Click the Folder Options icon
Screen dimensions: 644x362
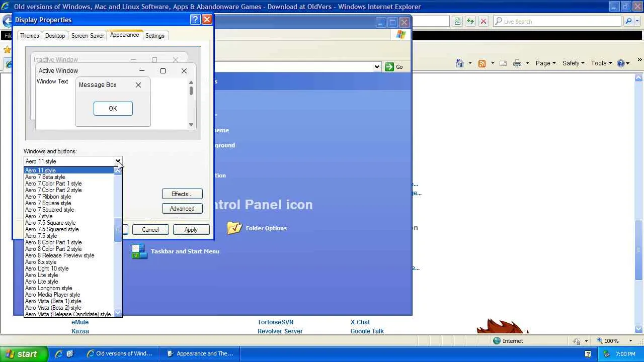[x=234, y=228]
